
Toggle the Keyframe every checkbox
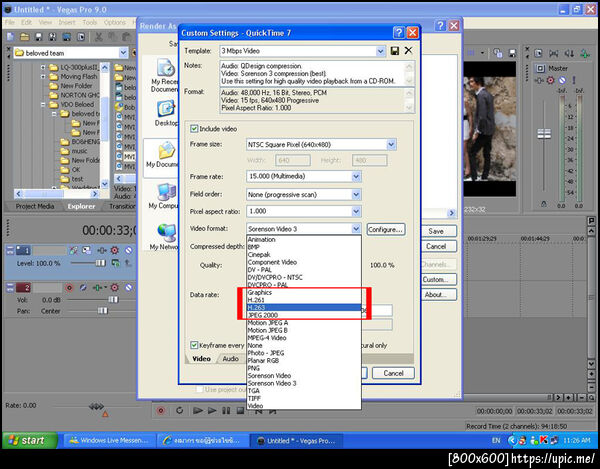click(194, 345)
